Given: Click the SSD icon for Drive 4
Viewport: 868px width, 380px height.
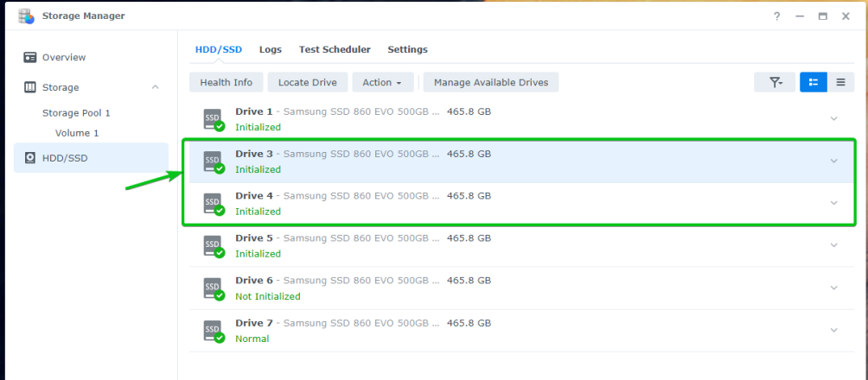Looking at the screenshot, I should (214, 204).
